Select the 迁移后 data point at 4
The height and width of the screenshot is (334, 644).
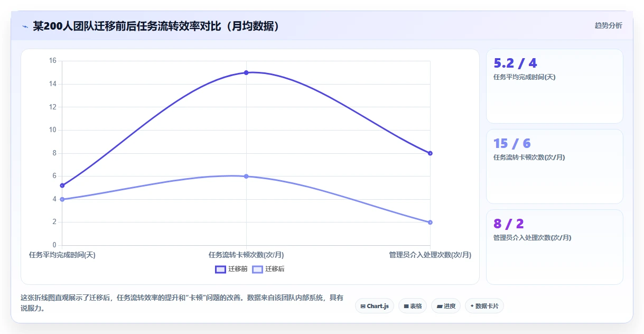pyautogui.click(x=62, y=199)
